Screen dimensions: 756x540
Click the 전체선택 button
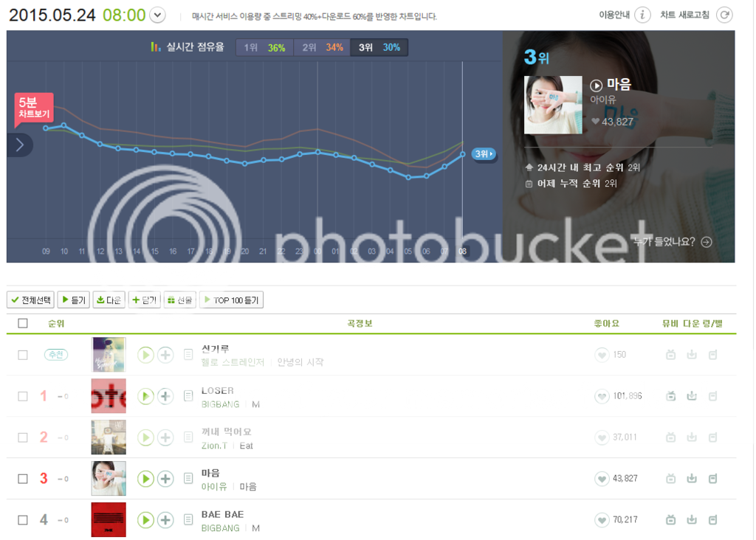click(30, 300)
